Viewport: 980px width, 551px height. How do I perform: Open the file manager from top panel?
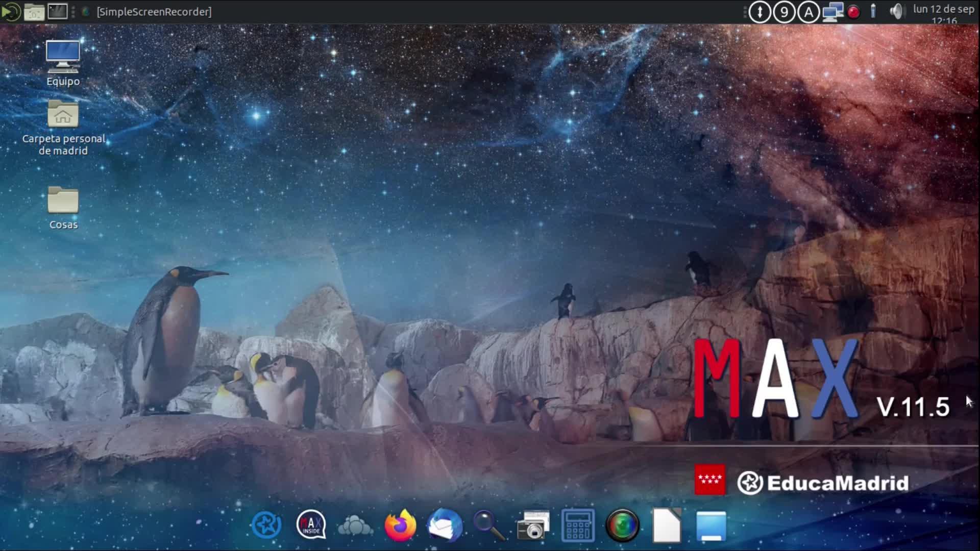pyautogui.click(x=34, y=11)
